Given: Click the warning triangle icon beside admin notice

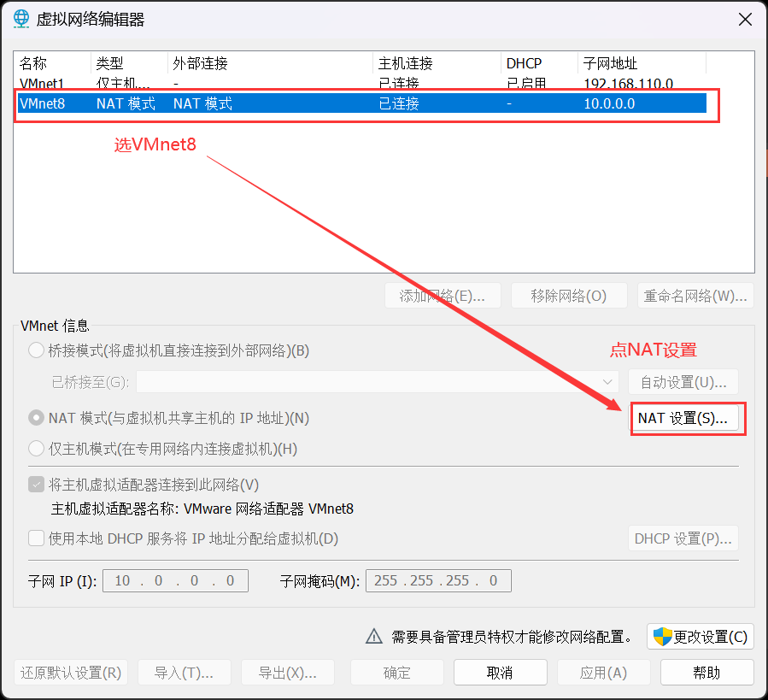Looking at the screenshot, I should [x=374, y=636].
